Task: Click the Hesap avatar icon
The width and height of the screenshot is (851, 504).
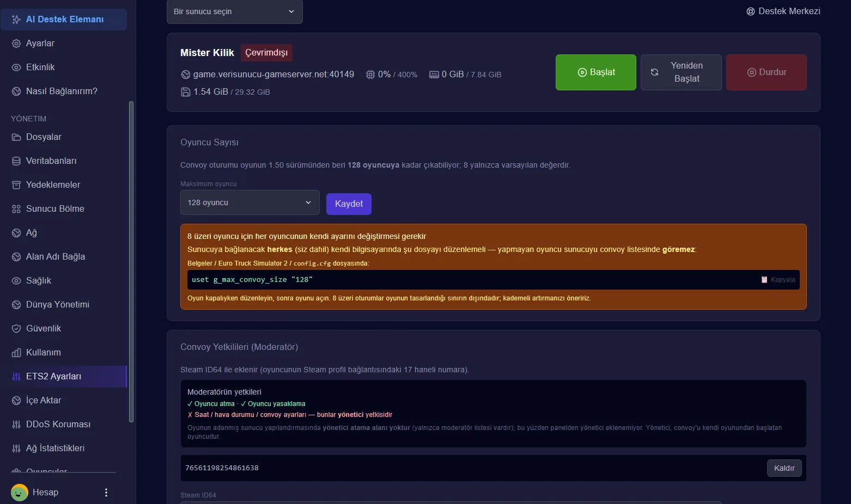Action: [x=20, y=493]
